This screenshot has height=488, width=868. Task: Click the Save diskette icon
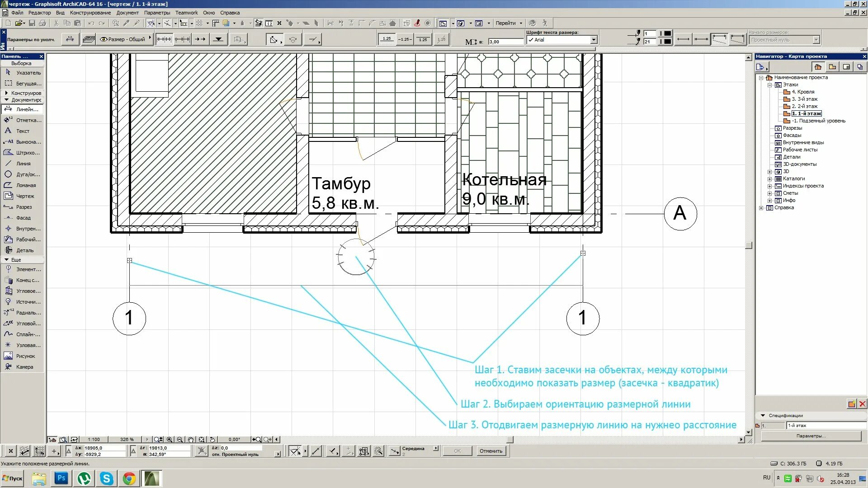point(32,23)
